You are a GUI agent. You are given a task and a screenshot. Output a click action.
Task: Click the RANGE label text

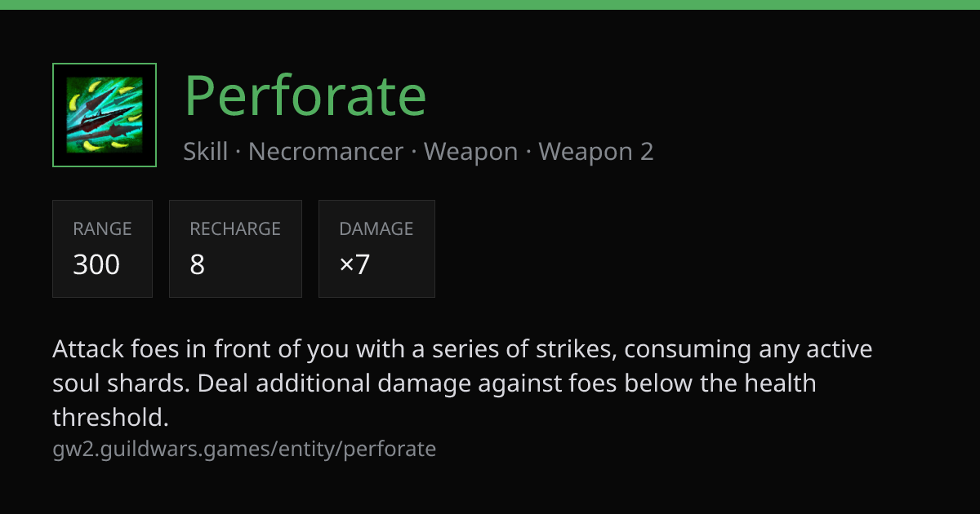coord(102,229)
